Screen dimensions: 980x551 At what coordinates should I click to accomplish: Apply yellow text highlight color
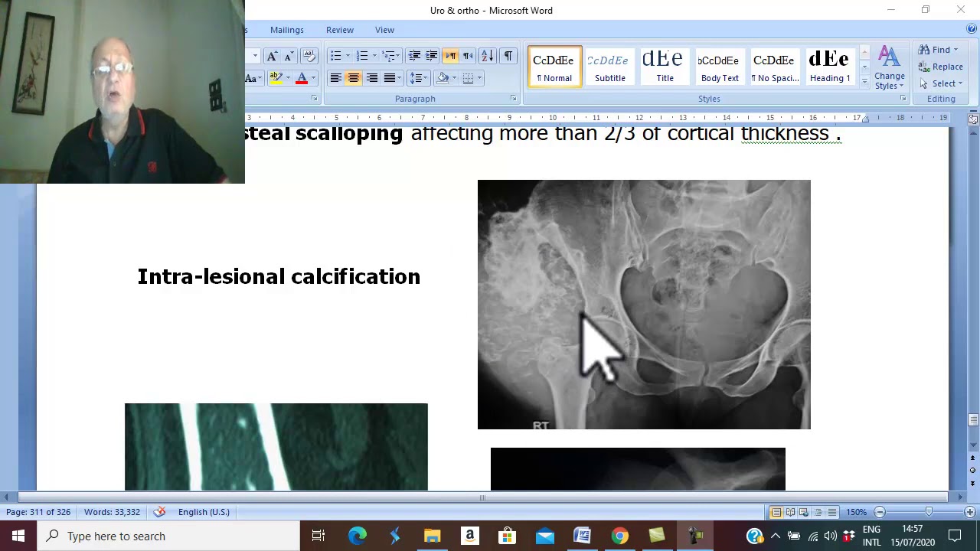point(276,78)
